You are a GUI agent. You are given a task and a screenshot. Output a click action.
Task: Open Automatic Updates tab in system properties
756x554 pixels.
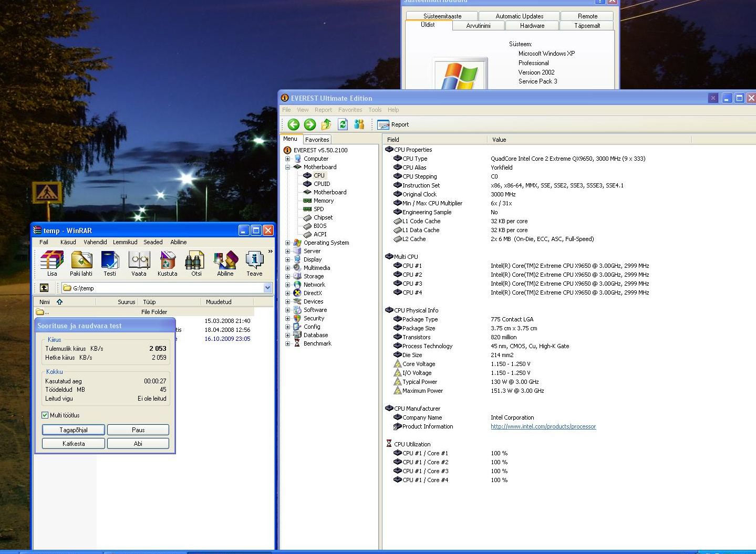[x=520, y=16]
